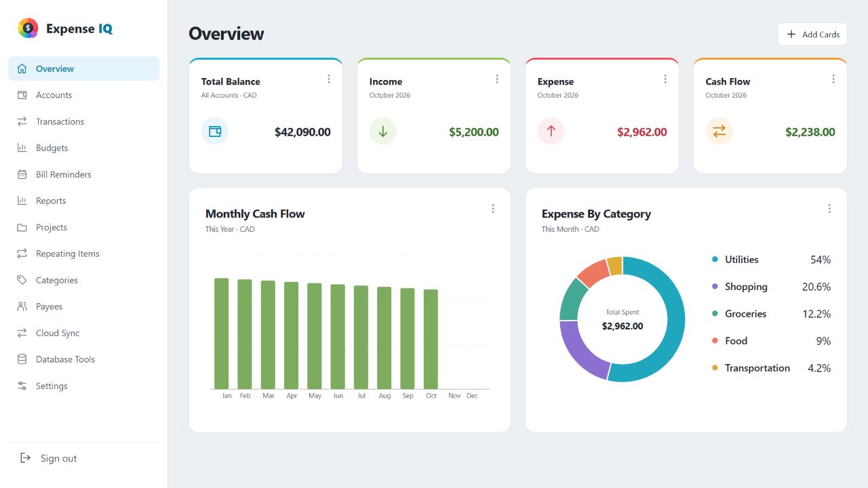Open Income card three-dot menu
Screen dimensions: 868x488
pos(497,79)
